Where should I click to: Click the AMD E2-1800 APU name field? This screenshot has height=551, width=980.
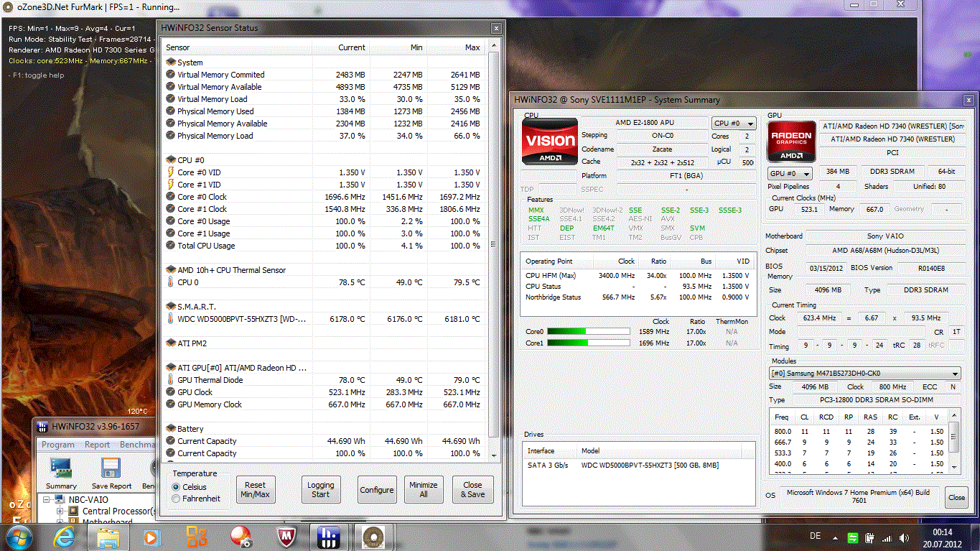click(x=645, y=123)
